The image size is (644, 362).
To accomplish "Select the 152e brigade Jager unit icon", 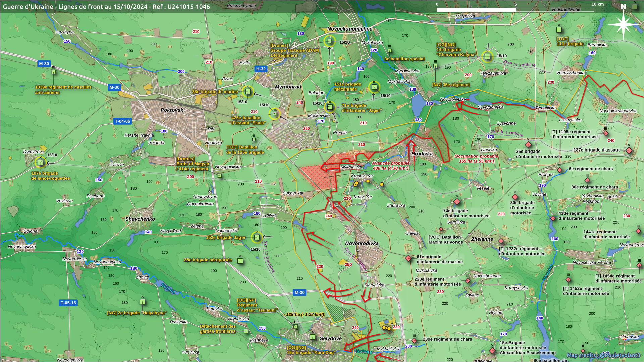I will tap(257, 237).
